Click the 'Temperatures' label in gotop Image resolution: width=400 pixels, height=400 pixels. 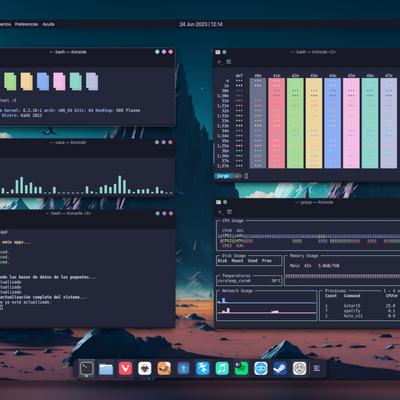pos(236,276)
